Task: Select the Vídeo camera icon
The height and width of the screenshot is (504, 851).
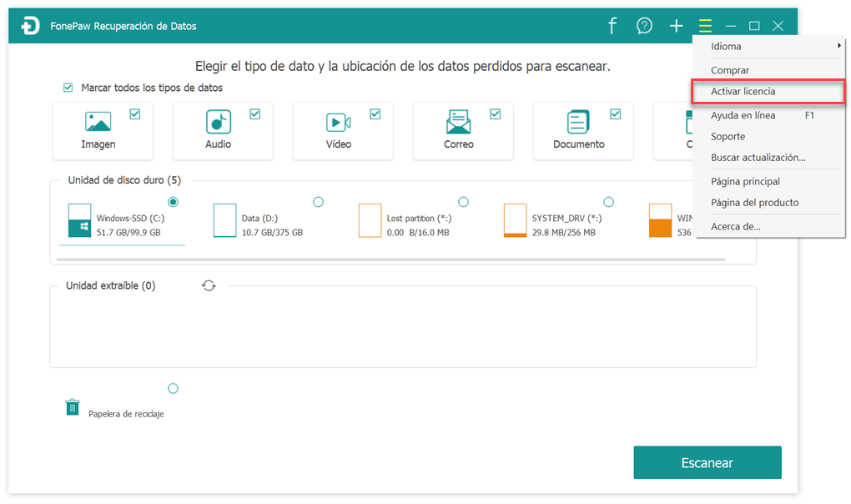Action: coord(338,123)
